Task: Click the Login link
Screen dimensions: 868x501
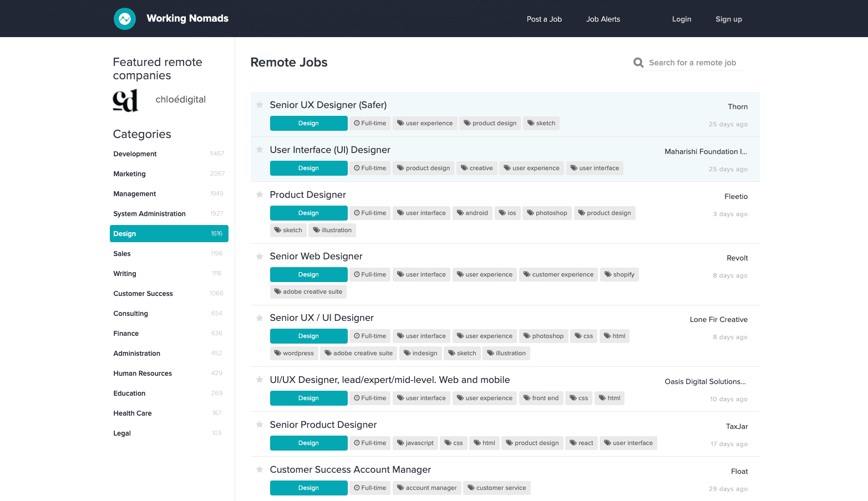Action: coord(681,19)
